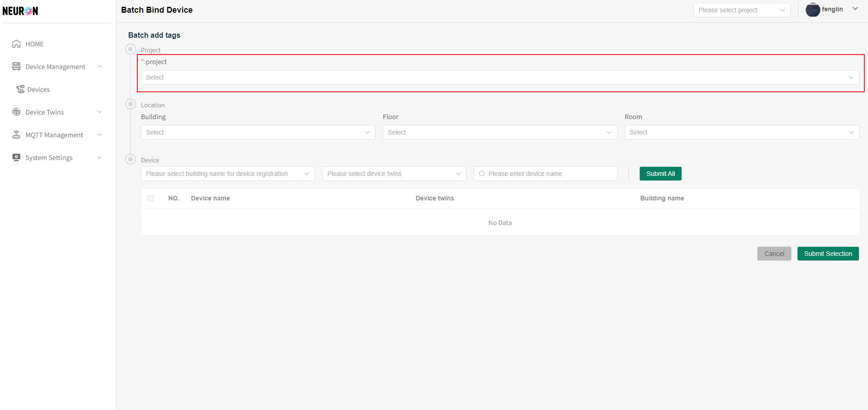This screenshot has height=410, width=868.
Task: Click the fenglin username
Action: pos(832,9)
